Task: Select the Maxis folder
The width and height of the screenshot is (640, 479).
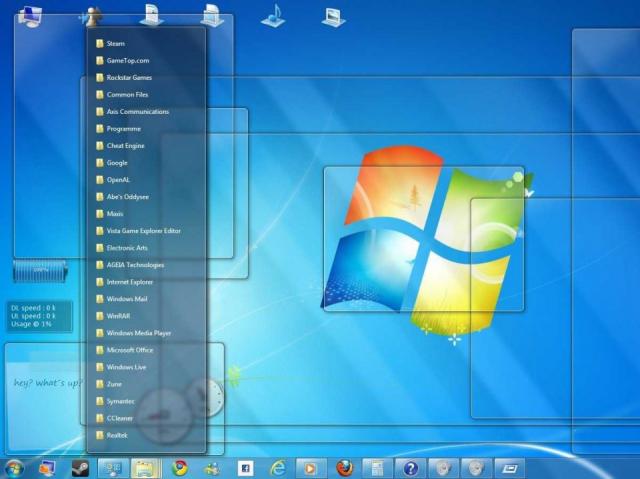Action: point(110,214)
